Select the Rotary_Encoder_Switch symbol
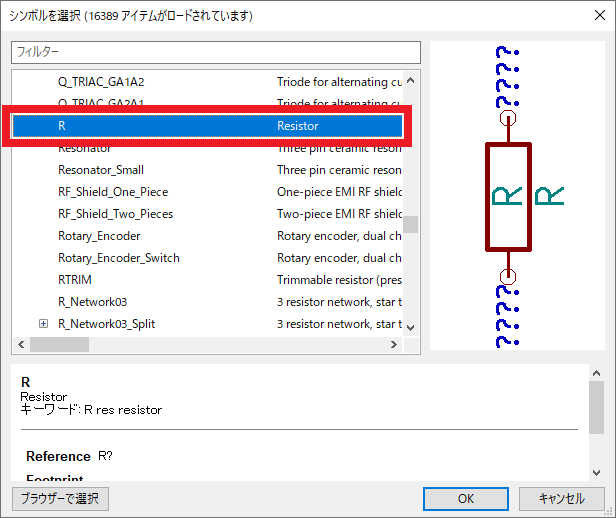This screenshot has width=616, height=518. (119, 258)
